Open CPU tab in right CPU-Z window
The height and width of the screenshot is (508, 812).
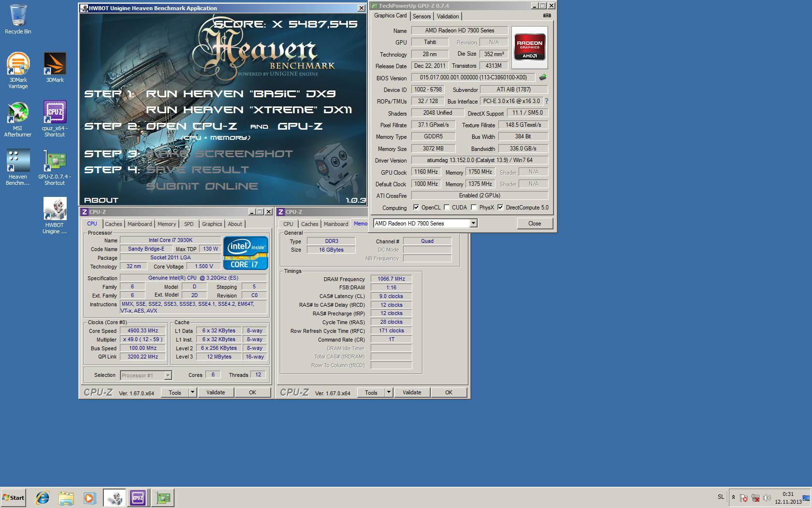pyautogui.click(x=289, y=224)
